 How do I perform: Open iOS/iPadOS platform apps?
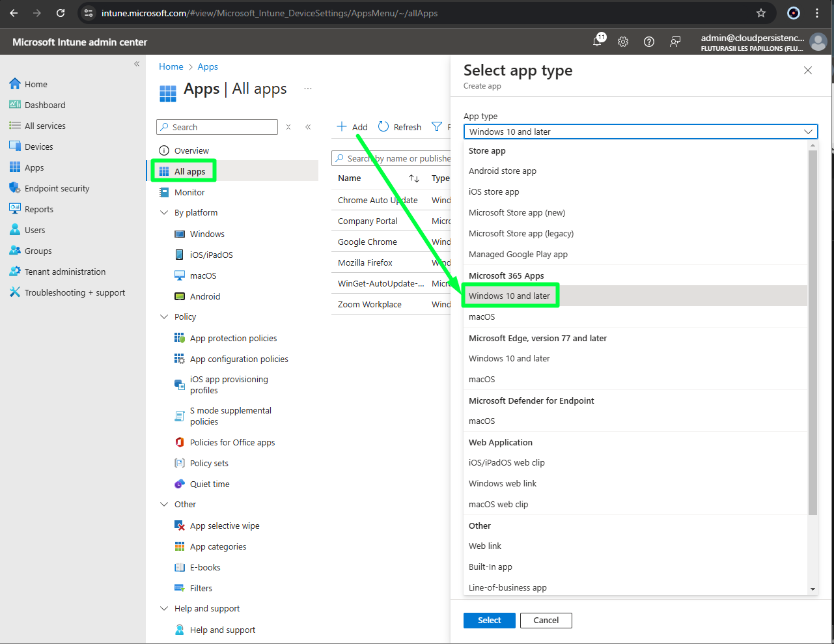coord(211,255)
